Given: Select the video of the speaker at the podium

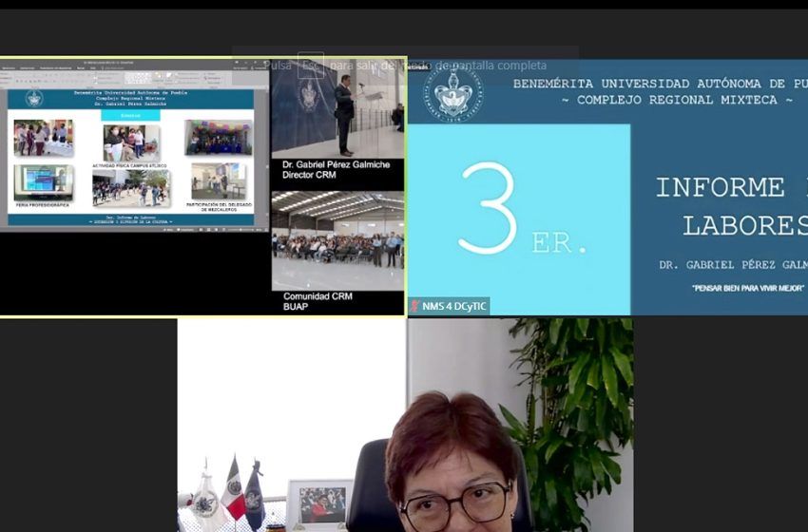Looking at the screenshot, I should pyautogui.click(x=337, y=109).
